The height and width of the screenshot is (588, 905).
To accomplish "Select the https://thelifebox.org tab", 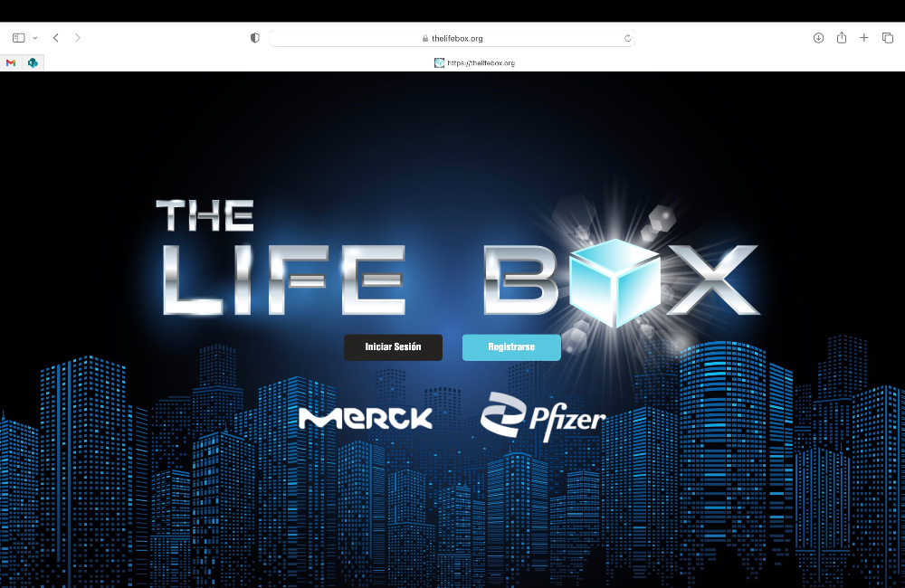I will coord(474,63).
